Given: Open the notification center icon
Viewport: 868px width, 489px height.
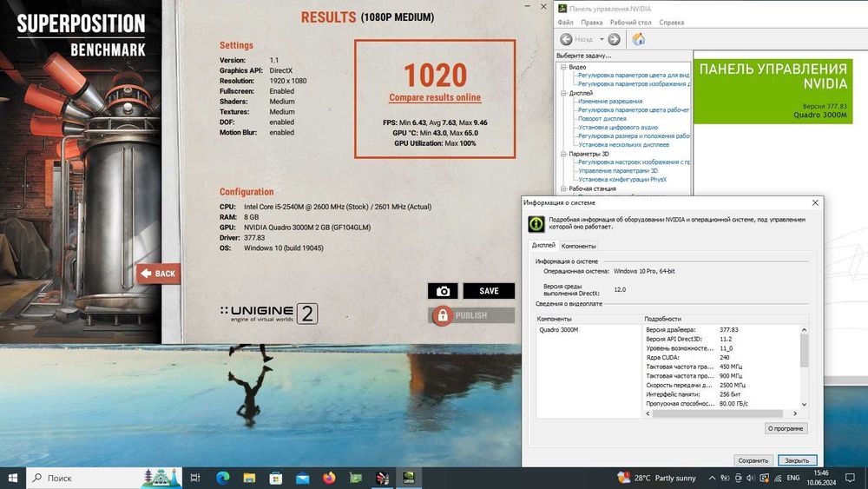Looking at the screenshot, I should [x=850, y=478].
